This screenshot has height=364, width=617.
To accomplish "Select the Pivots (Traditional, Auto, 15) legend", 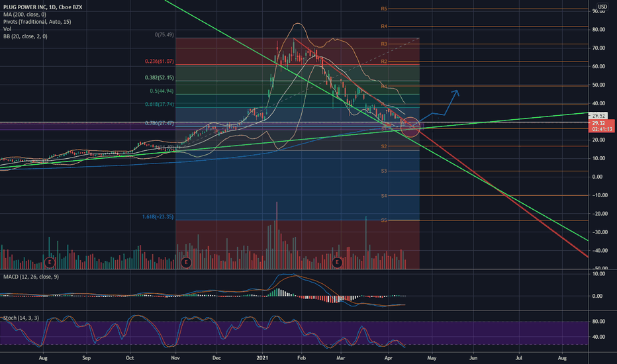I will pyautogui.click(x=37, y=22).
